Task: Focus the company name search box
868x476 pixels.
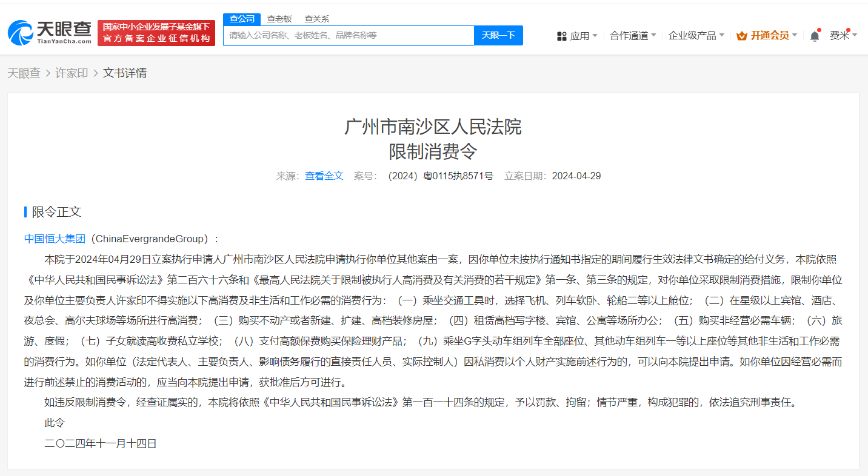Action: (x=349, y=36)
